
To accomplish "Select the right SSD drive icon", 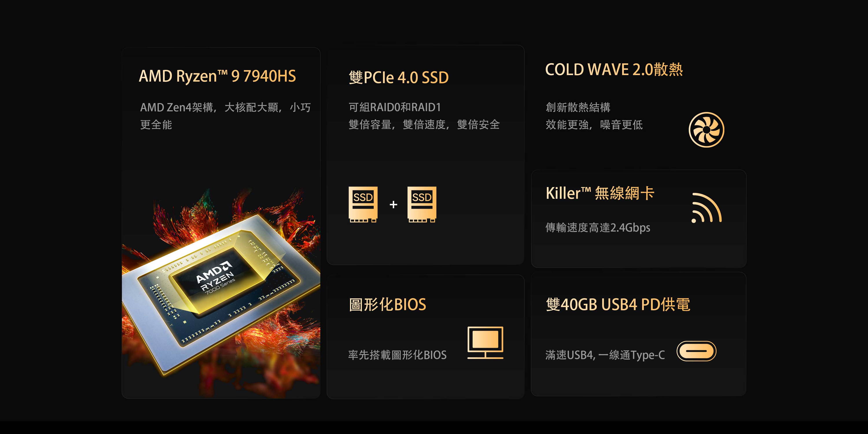I will 422,204.
